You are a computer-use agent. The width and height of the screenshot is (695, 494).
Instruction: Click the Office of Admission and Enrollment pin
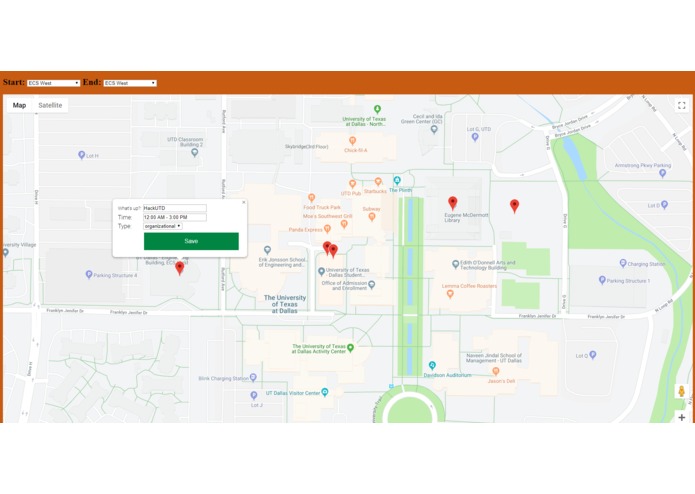tap(372, 285)
